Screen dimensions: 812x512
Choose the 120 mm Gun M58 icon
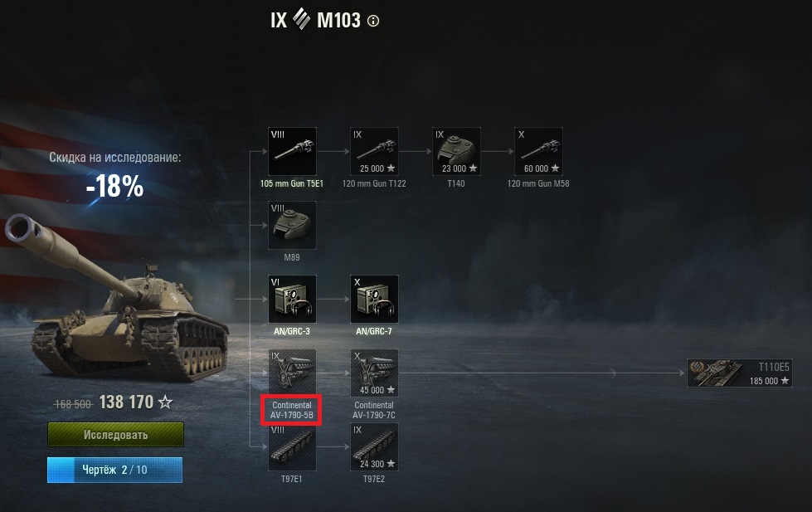click(x=538, y=151)
